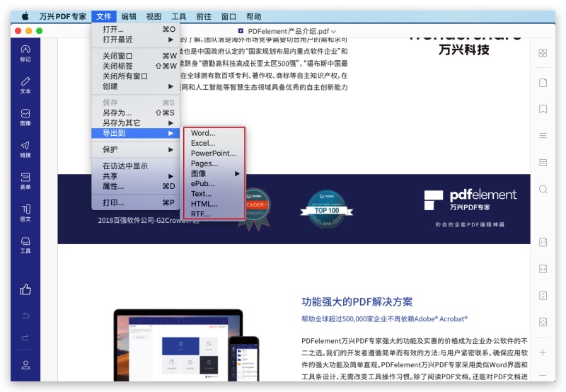
Task: Choose 在访达中显示 menu item
Action: tap(136, 166)
